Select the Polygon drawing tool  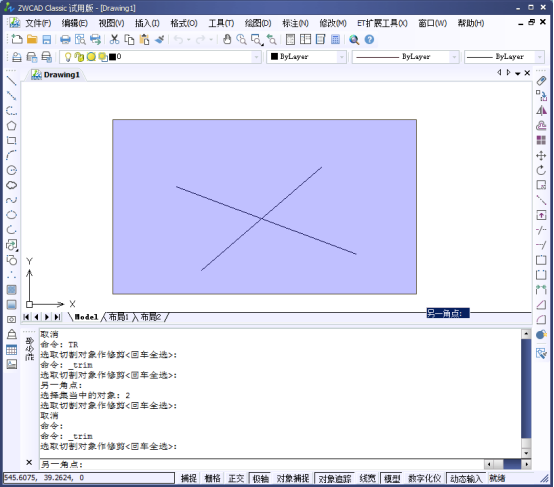pyautogui.click(x=11, y=125)
